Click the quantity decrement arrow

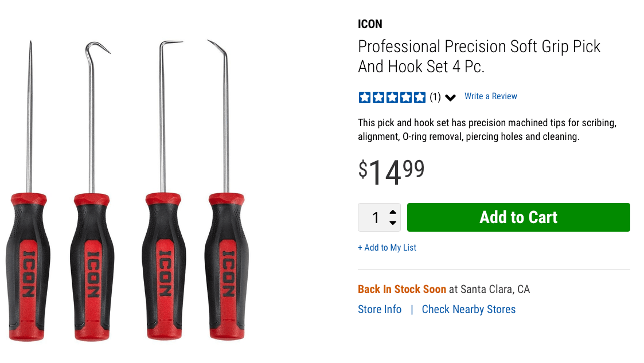tap(392, 222)
